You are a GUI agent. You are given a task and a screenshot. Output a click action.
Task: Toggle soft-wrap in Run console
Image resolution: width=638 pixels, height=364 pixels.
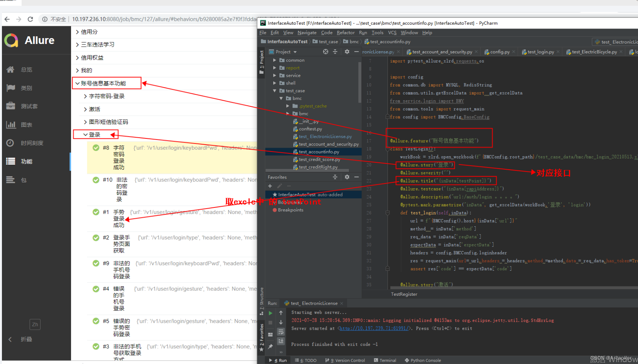coord(281,332)
